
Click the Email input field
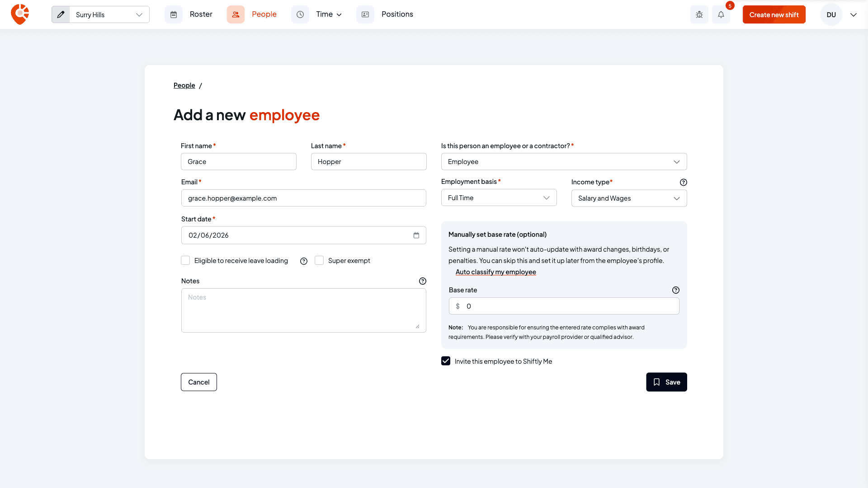click(304, 198)
